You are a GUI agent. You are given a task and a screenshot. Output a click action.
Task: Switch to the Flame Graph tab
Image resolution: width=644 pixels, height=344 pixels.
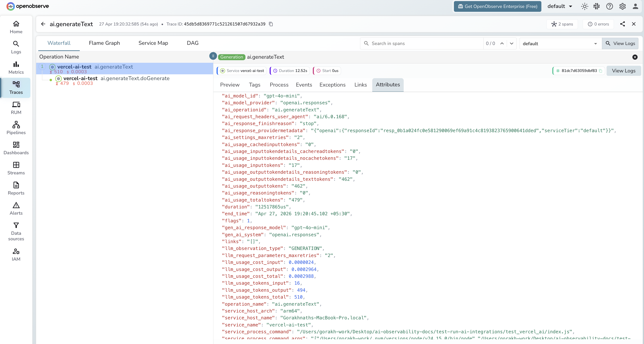point(105,43)
